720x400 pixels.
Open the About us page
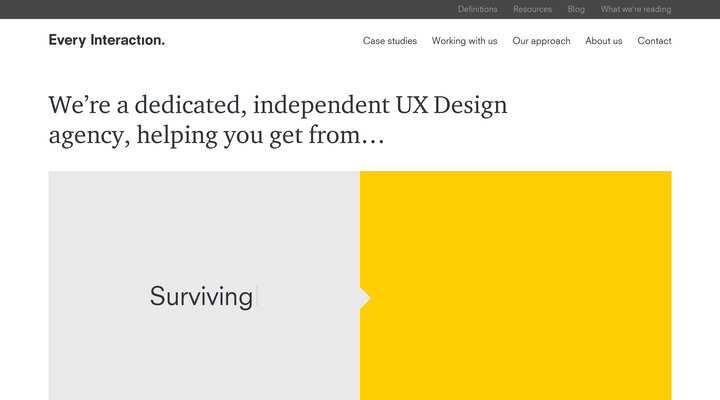click(603, 41)
